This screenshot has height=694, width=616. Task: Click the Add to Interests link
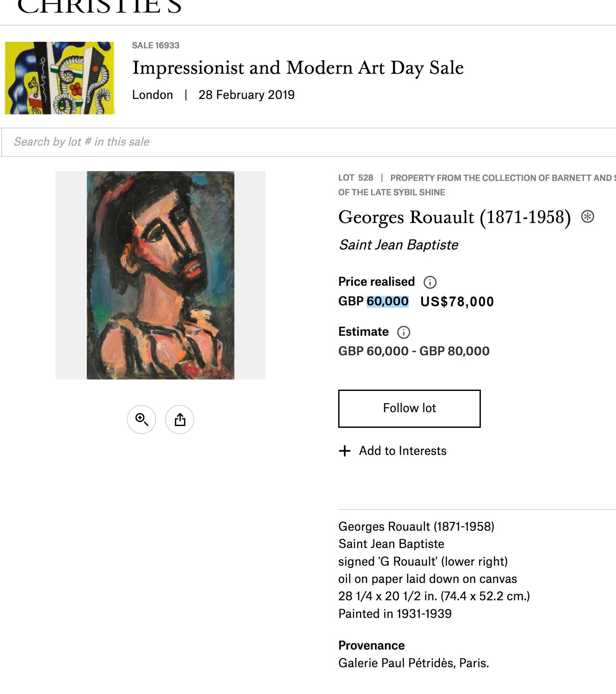point(403,451)
